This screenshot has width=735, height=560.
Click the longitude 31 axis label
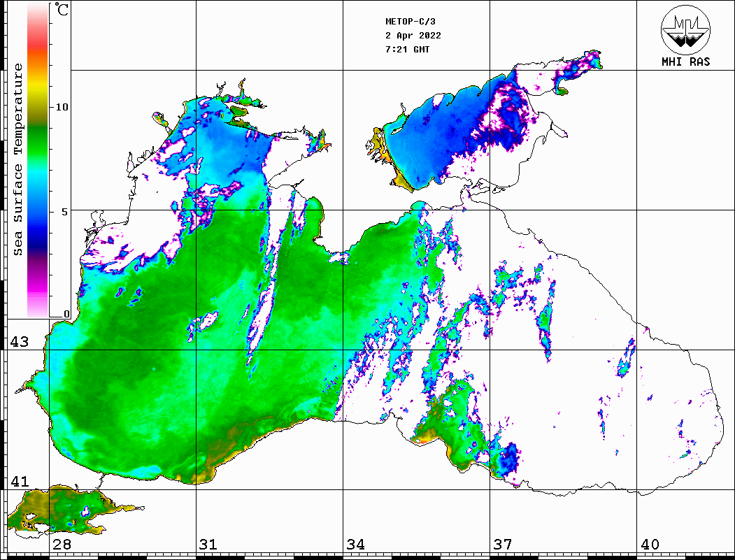pyautogui.click(x=208, y=545)
